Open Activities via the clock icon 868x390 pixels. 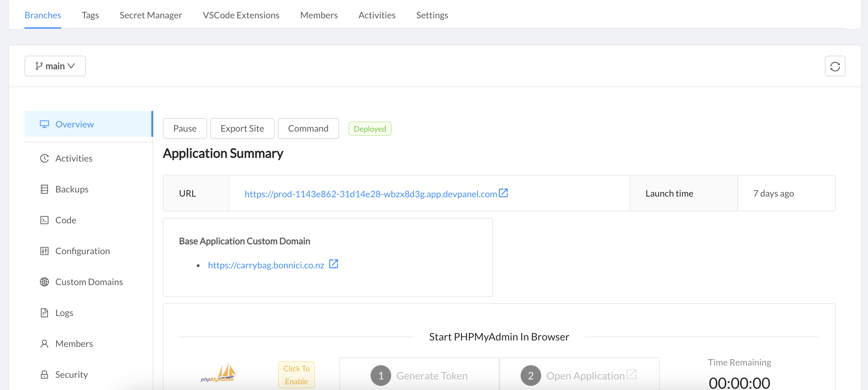tap(44, 158)
